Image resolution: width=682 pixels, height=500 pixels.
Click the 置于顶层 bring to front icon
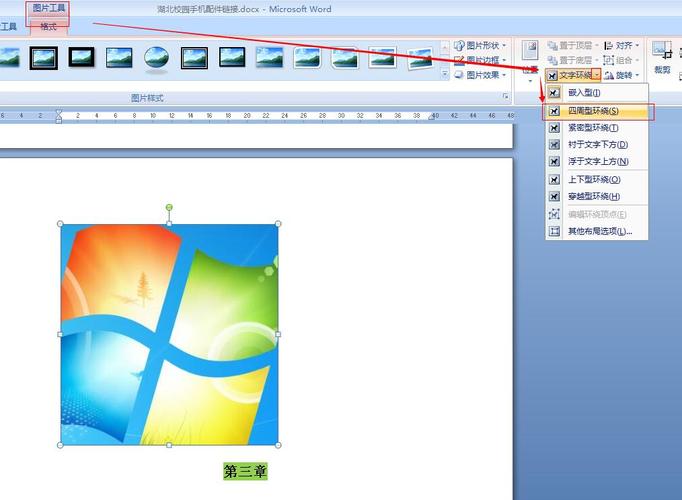[552, 46]
